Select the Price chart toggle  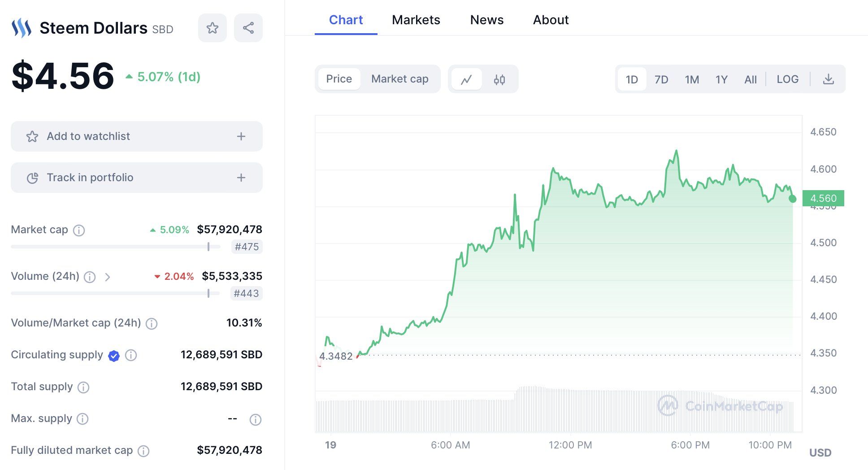coord(339,79)
